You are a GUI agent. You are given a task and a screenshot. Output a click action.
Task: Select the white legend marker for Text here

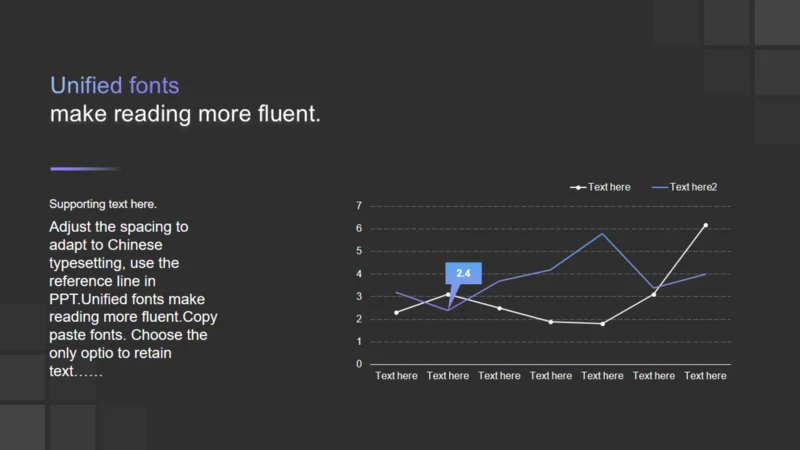(x=578, y=187)
